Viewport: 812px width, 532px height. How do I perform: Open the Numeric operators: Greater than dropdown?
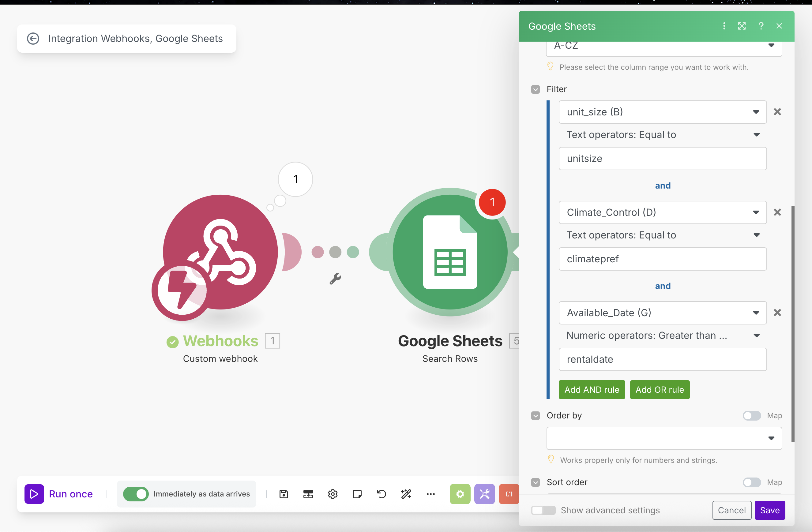point(662,335)
